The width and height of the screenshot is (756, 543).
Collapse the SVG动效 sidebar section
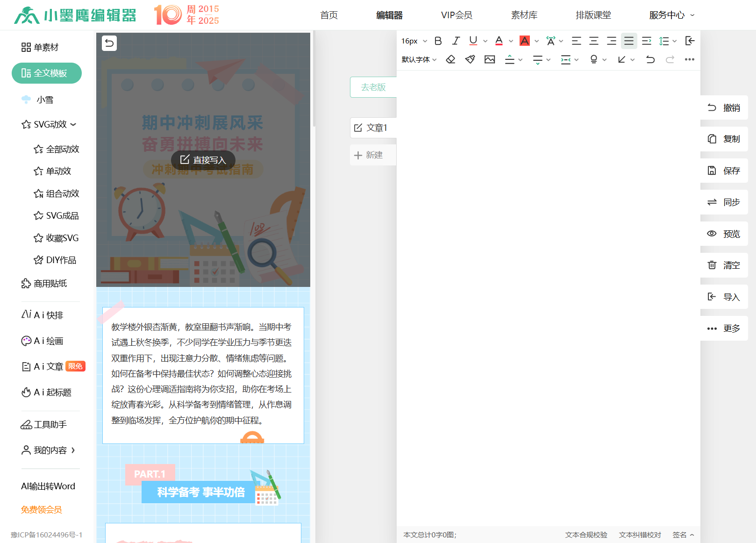click(49, 124)
